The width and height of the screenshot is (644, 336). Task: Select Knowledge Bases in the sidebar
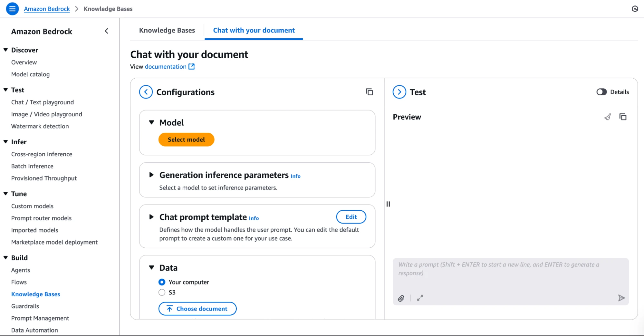35,294
